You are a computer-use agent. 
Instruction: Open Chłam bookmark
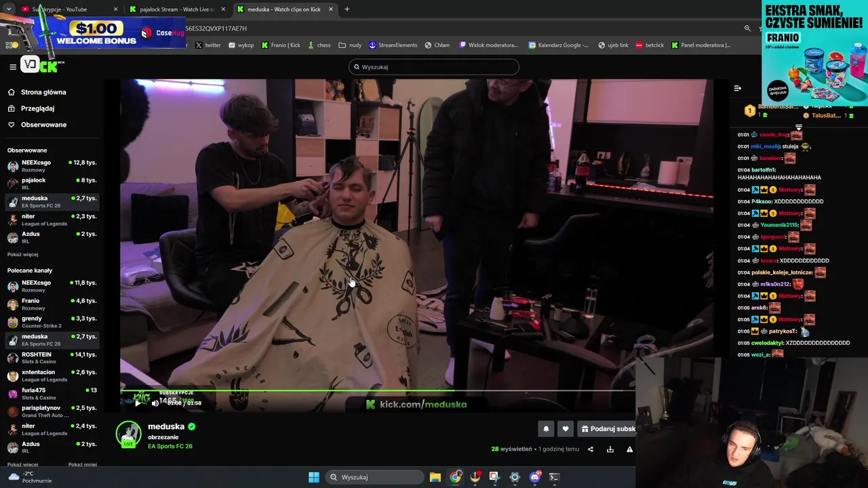pyautogui.click(x=437, y=45)
